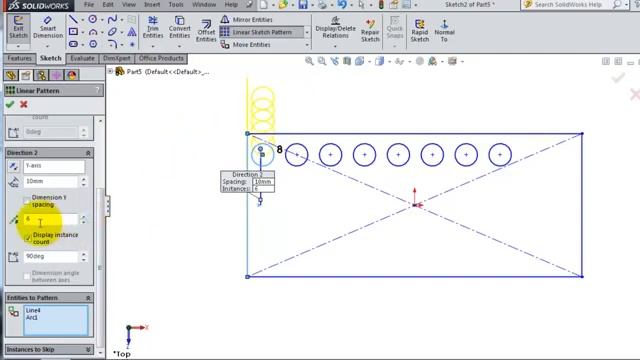Select the Corner Rectangle tool
640x360 pixels.
[x=73, y=32]
